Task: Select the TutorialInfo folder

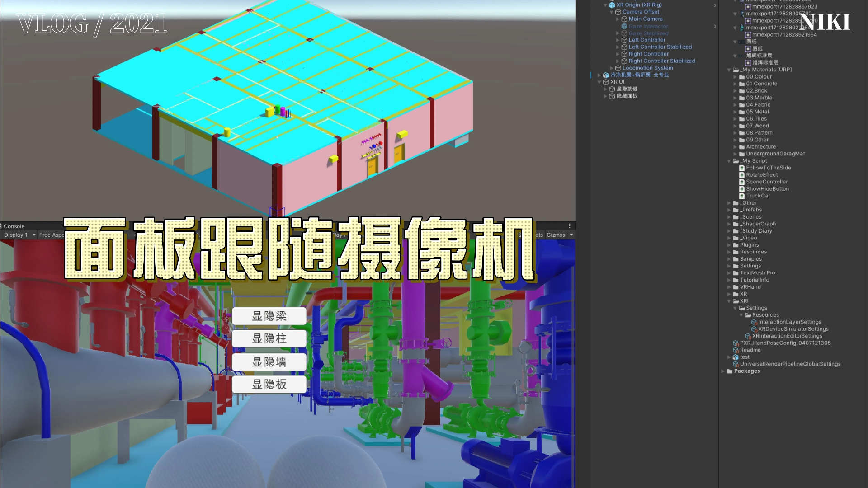Action: click(754, 280)
